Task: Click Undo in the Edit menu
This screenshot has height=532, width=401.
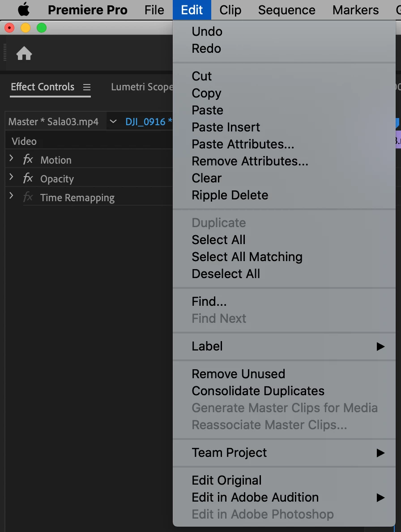Action: [x=207, y=31]
